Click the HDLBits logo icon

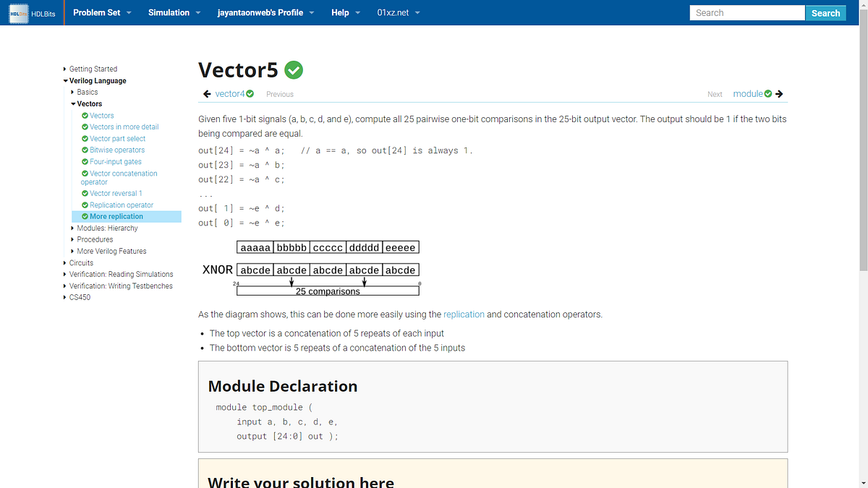18,13
